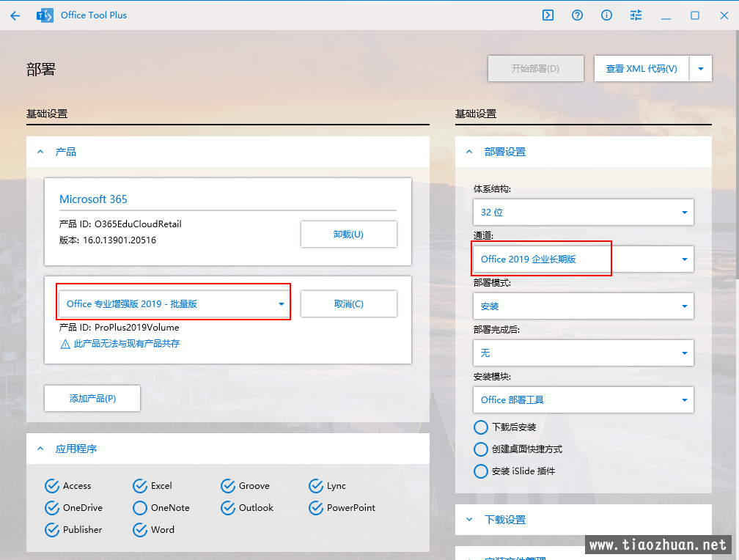Open the about info icon
Image resolution: width=739 pixels, height=560 pixels.
coord(606,15)
